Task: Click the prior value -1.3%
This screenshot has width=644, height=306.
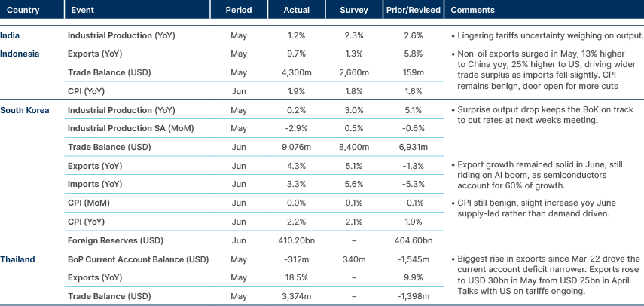Action: 414,166
